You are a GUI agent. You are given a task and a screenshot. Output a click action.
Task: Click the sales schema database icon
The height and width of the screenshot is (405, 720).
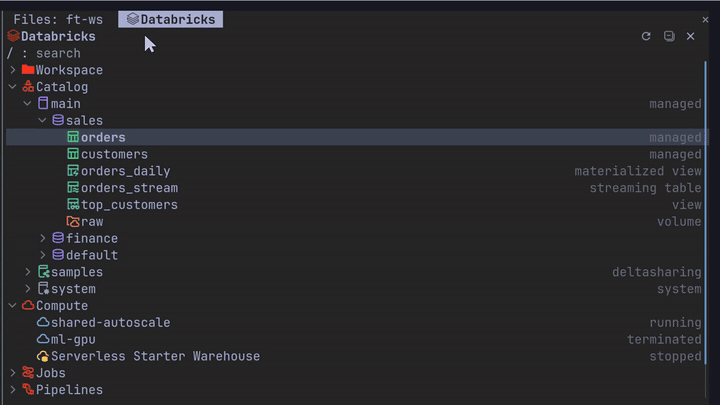[58, 120]
